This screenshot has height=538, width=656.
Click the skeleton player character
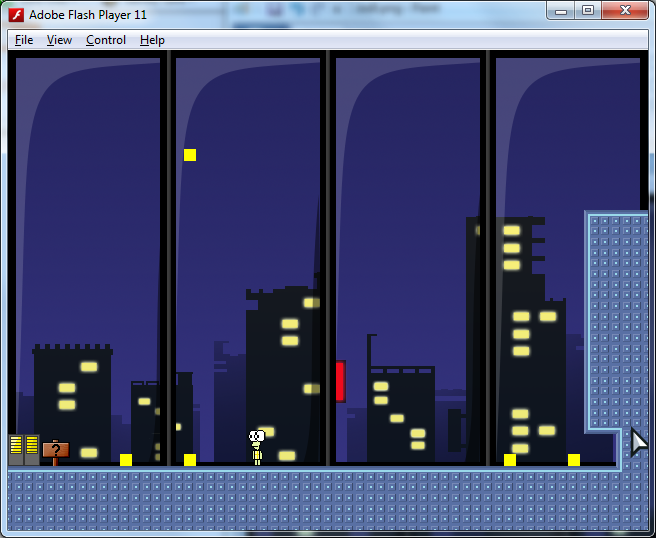coord(256,446)
